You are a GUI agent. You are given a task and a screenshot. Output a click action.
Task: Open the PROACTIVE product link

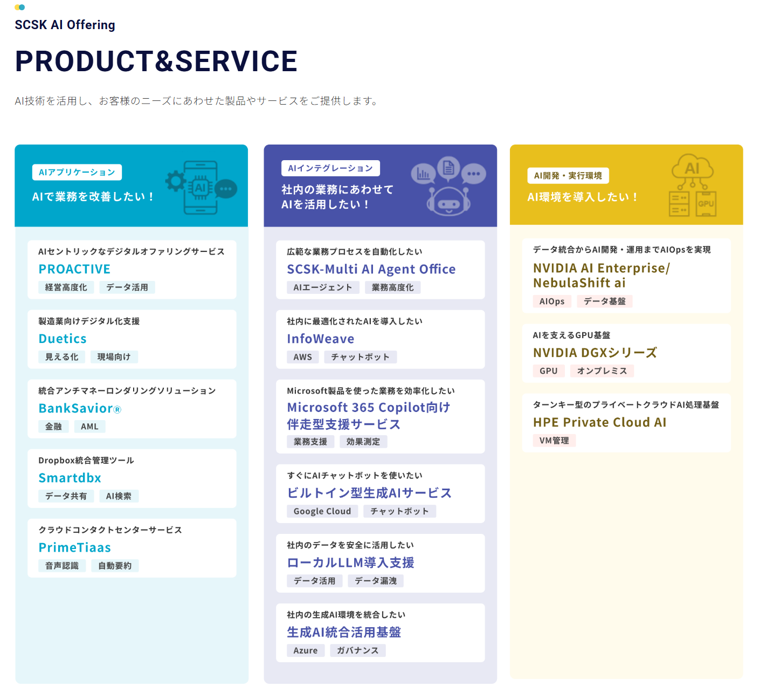[x=74, y=269]
